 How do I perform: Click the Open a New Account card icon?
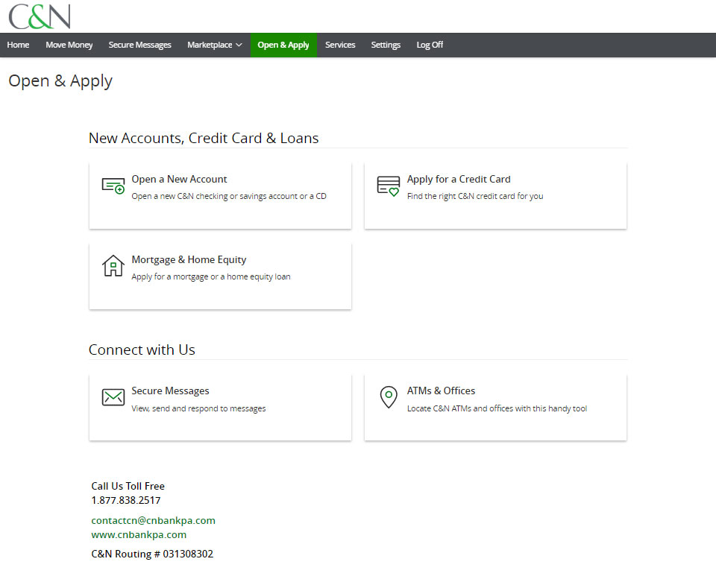click(113, 186)
